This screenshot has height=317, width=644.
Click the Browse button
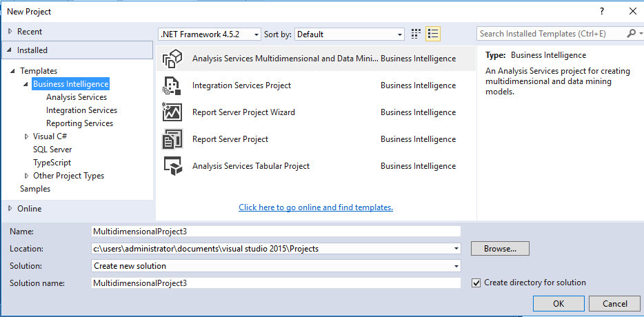click(500, 248)
